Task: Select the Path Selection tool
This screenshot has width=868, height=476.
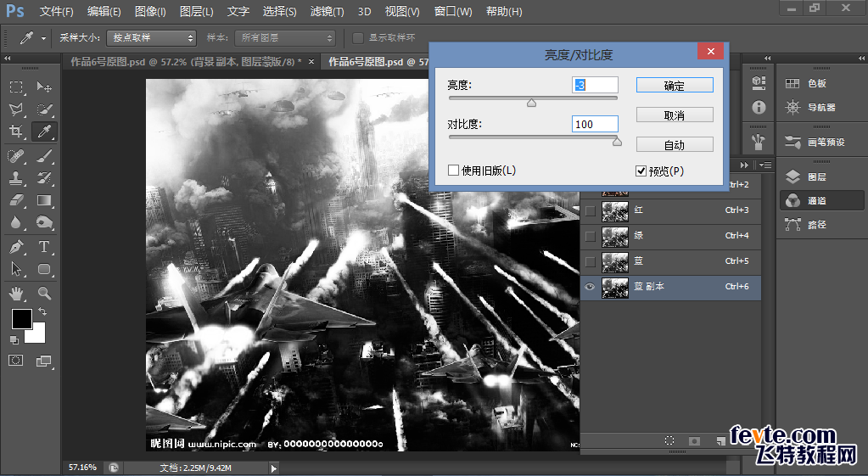Action: point(16,269)
